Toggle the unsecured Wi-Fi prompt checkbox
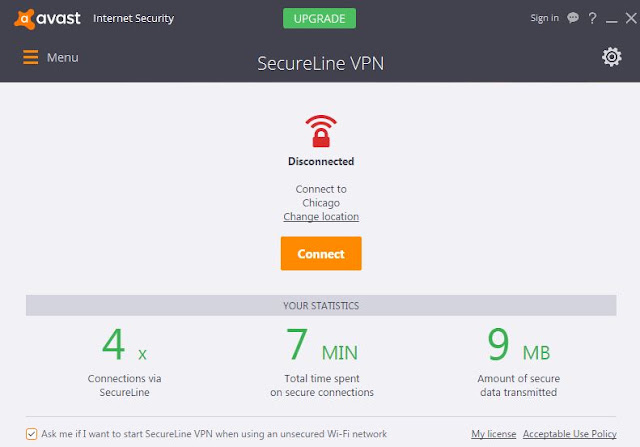640x447 pixels. coord(31,434)
